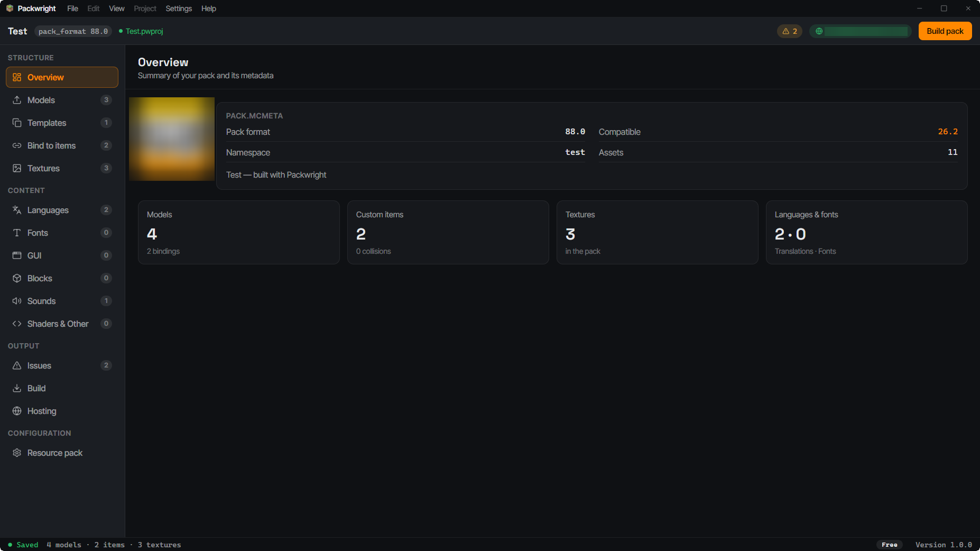Go to the Textures section
Screen dimensions: 980x551
click(62, 168)
